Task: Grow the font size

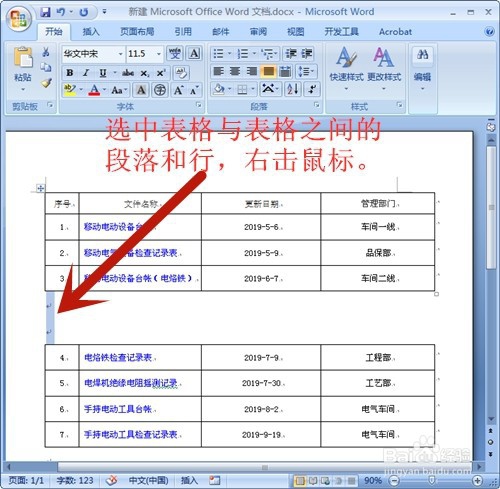Action: click(179, 90)
